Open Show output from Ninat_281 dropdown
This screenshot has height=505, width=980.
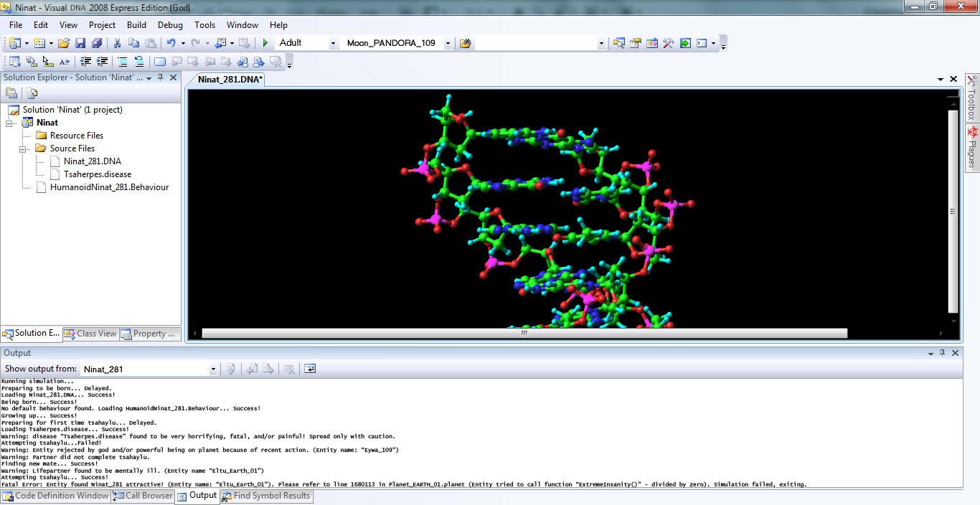tap(213, 369)
